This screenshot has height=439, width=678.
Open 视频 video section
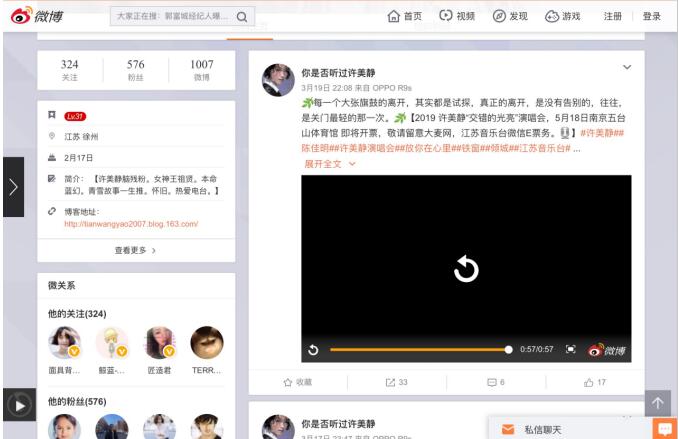pos(457,16)
